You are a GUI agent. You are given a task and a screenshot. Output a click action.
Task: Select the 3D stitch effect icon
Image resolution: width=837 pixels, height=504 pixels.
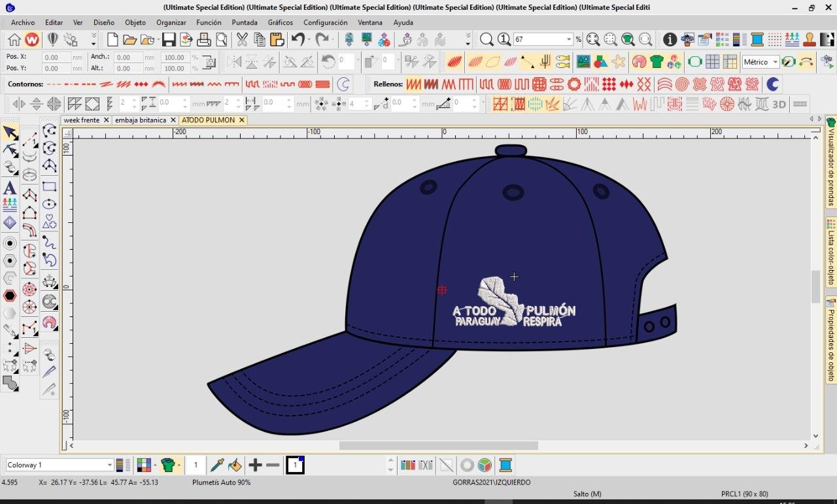779,105
